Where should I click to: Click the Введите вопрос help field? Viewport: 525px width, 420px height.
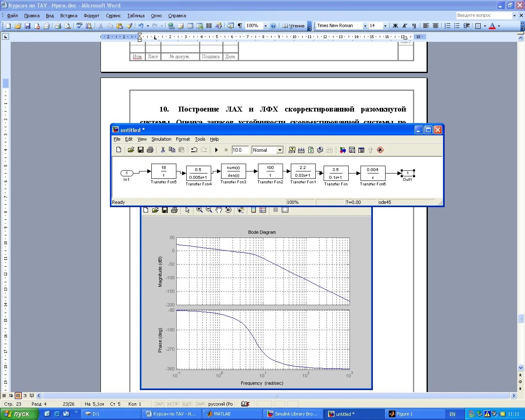coord(484,15)
